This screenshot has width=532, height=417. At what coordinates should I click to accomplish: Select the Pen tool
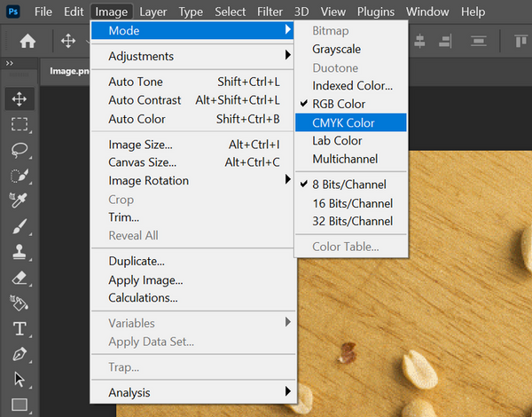point(20,354)
